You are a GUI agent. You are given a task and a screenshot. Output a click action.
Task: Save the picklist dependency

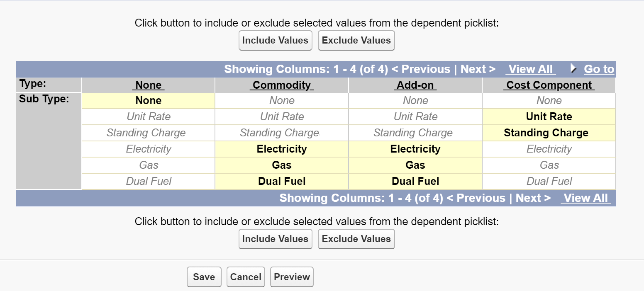click(204, 277)
